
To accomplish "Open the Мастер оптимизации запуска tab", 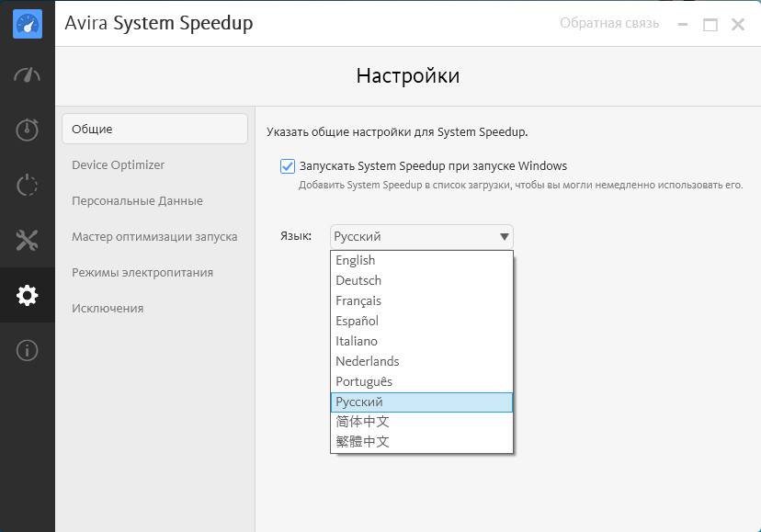I will [x=154, y=237].
